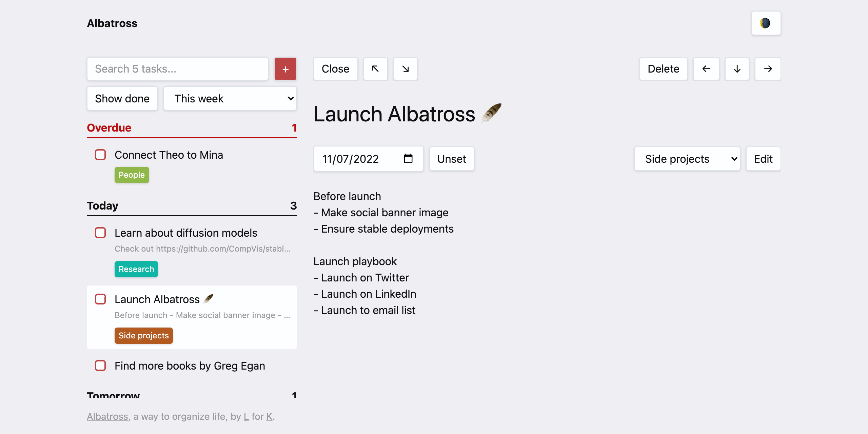Toggle dark mode with the moon icon

766,23
